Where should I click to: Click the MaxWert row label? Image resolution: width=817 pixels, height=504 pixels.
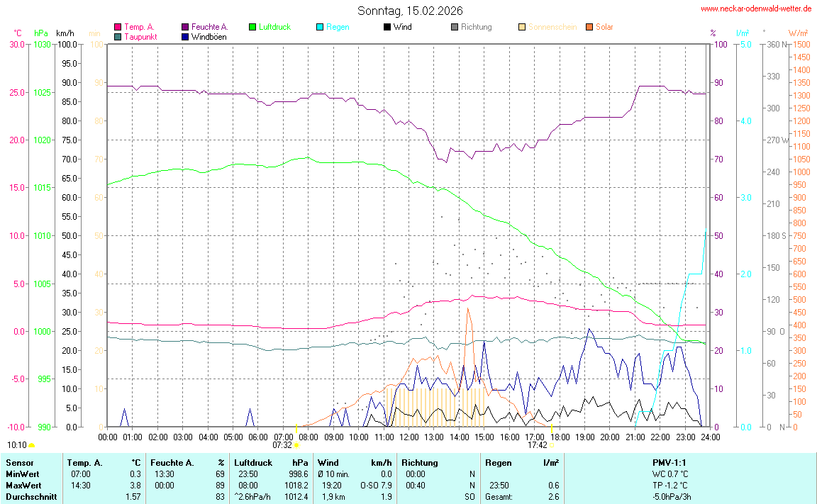click(x=22, y=485)
